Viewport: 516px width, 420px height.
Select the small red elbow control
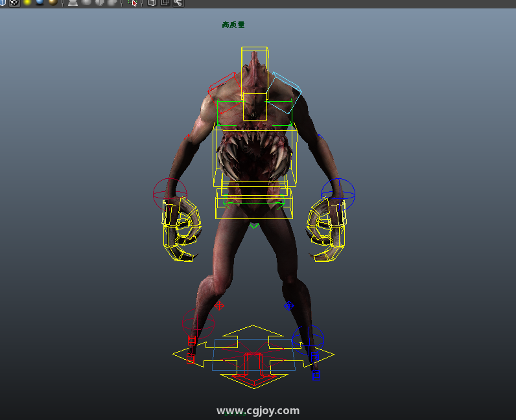click(187, 136)
